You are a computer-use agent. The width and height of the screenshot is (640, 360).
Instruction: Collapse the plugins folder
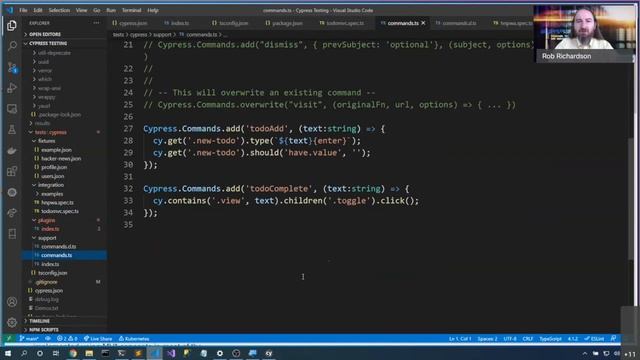click(45, 220)
